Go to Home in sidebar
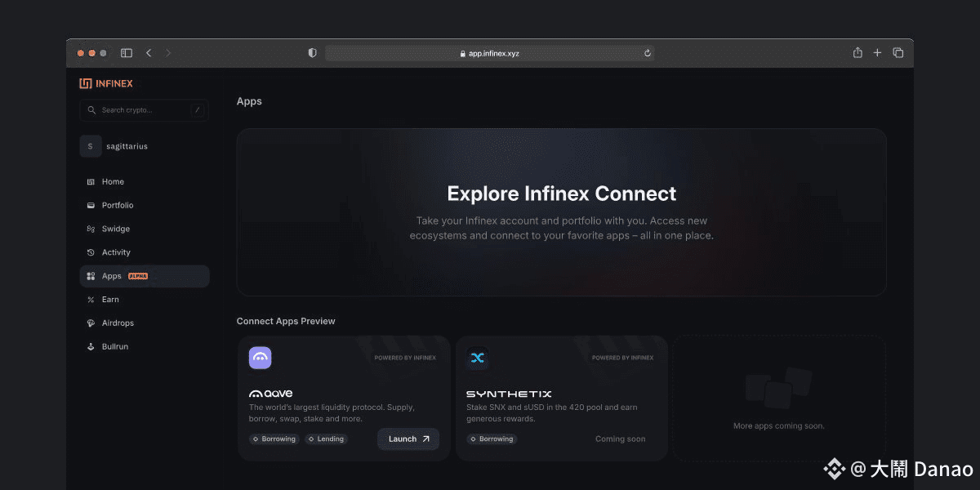This screenshot has width=980, height=490. tap(145, 181)
